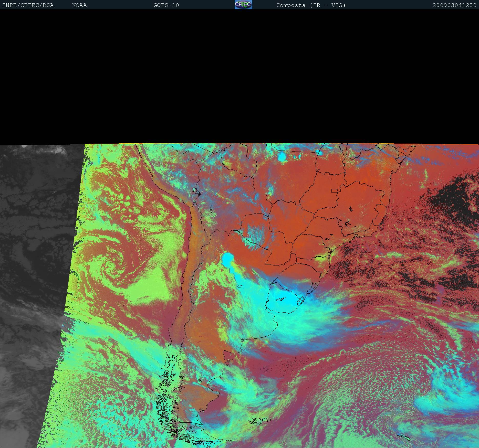Click the CPTEC logo in the header
Viewport: 479px width, 448px height.
click(243, 5)
